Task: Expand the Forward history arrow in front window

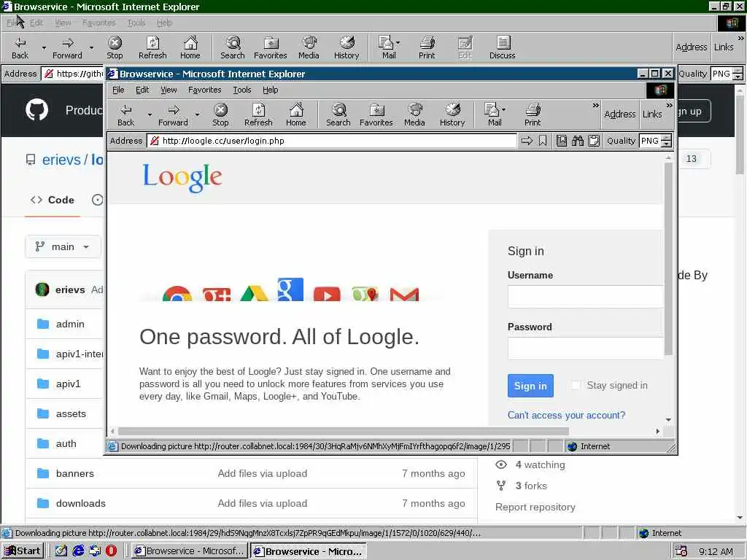Action: pos(197,114)
